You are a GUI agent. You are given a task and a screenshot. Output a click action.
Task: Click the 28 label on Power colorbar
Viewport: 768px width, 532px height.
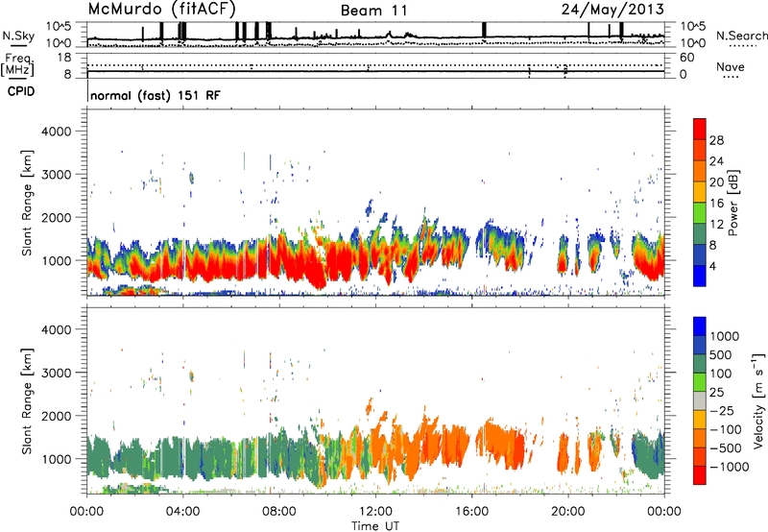(x=716, y=140)
